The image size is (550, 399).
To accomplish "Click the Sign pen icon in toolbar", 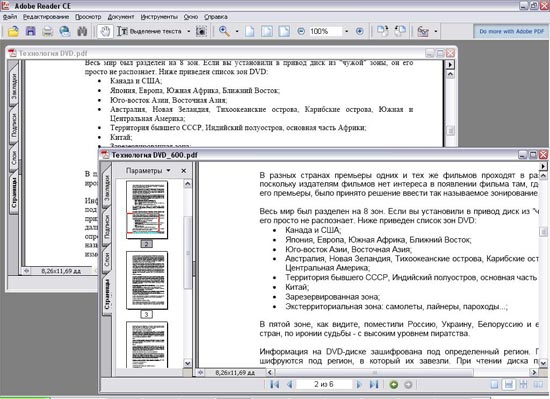I will pyautogui.click(x=423, y=32).
